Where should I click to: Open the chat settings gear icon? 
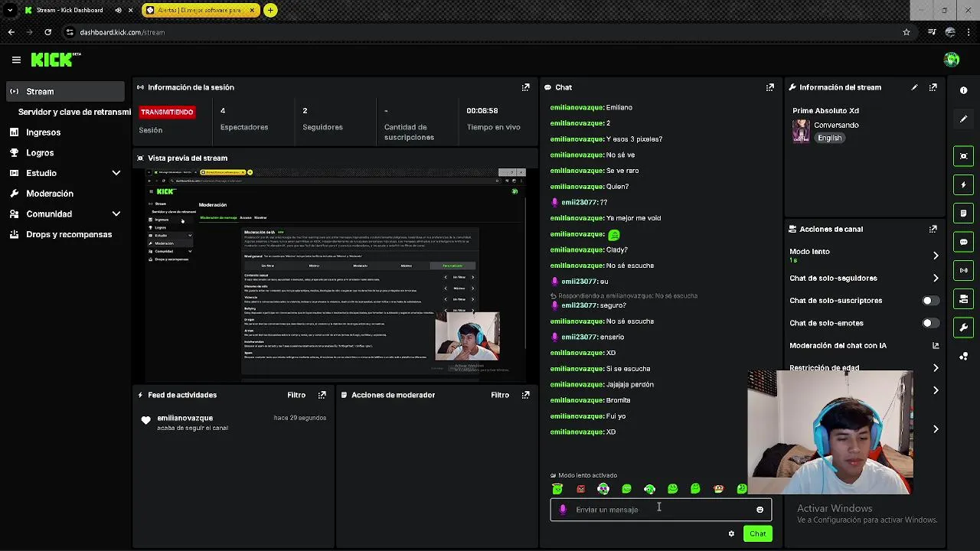(731, 533)
